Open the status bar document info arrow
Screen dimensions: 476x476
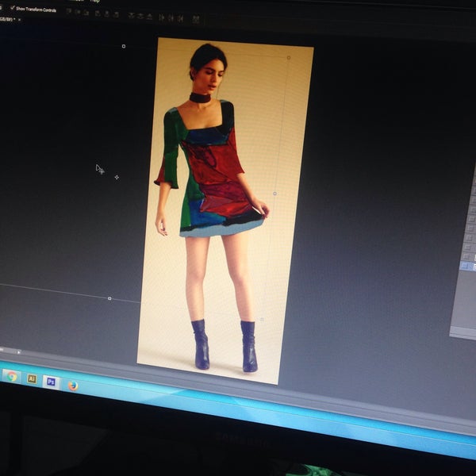click(19, 352)
